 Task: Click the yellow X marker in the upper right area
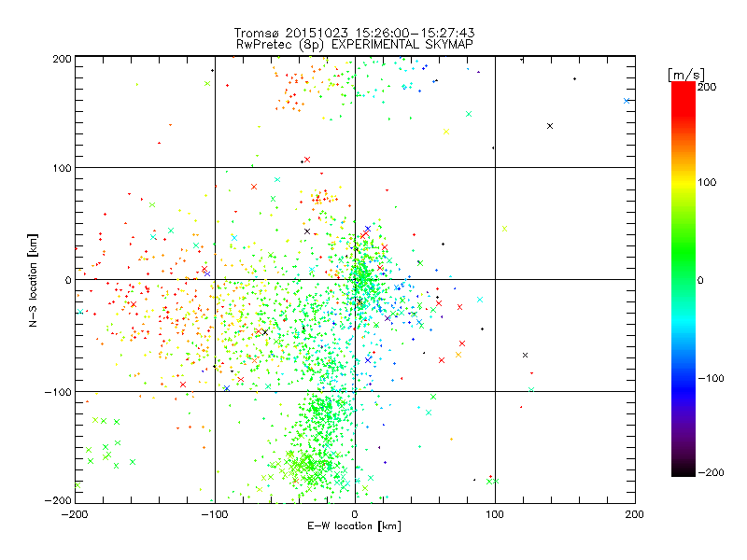pyautogui.click(x=446, y=132)
